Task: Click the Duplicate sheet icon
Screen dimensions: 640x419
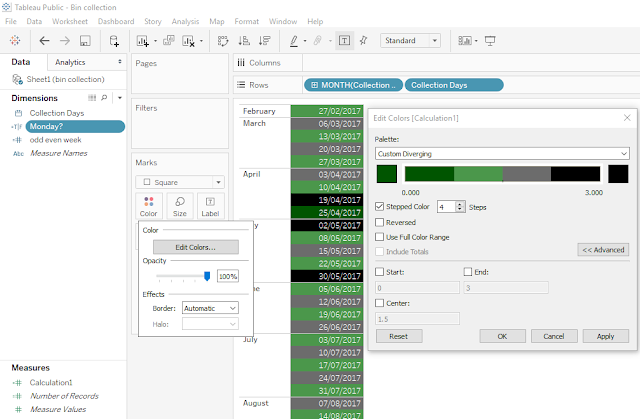Action: point(169,40)
